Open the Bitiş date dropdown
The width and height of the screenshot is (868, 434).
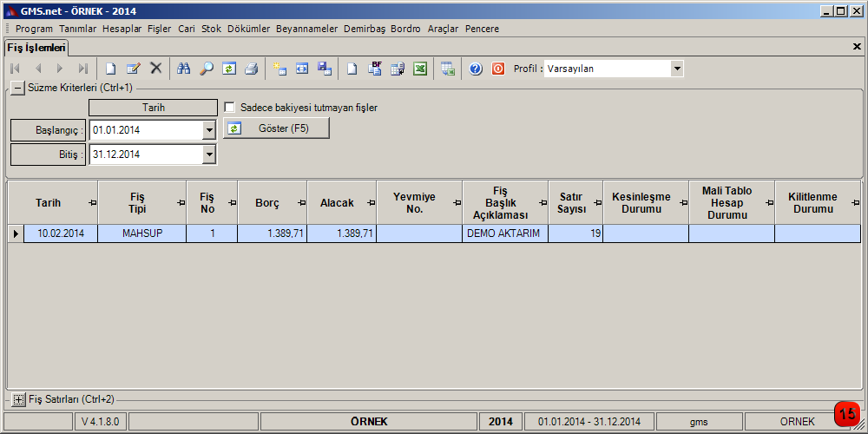click(208, 155)
